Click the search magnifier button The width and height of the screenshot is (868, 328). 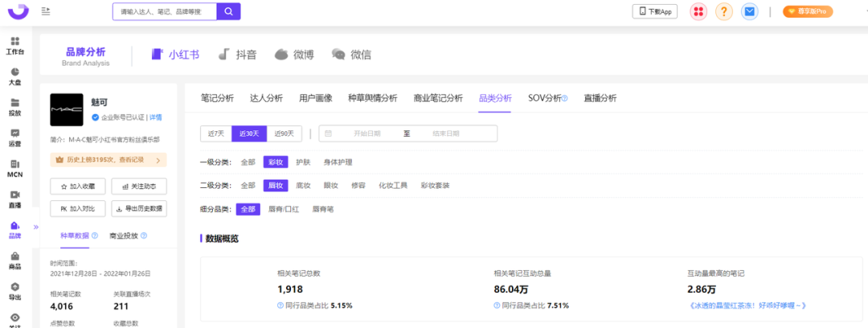pos(228,11)
